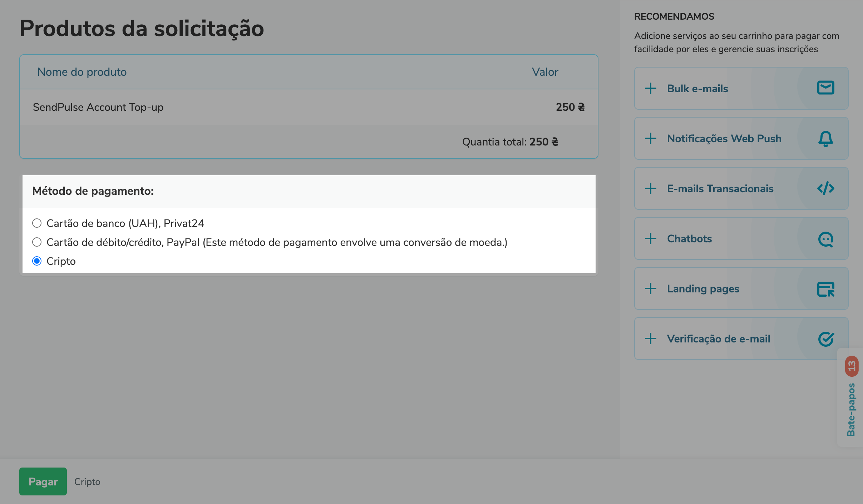Image resolution: width=863 pixels, height=504 pixels.
Task: Click the transactional e-mails code icon
Action: [825, 188]
